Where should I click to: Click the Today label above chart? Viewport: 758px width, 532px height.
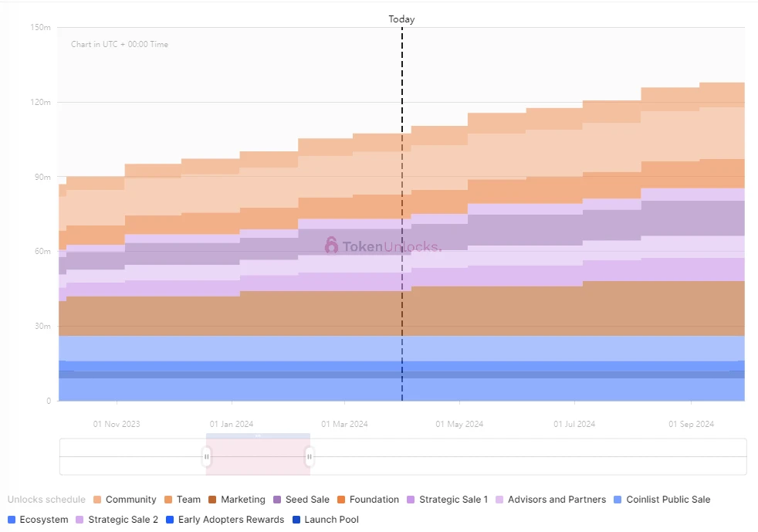[x=401, y=19]
